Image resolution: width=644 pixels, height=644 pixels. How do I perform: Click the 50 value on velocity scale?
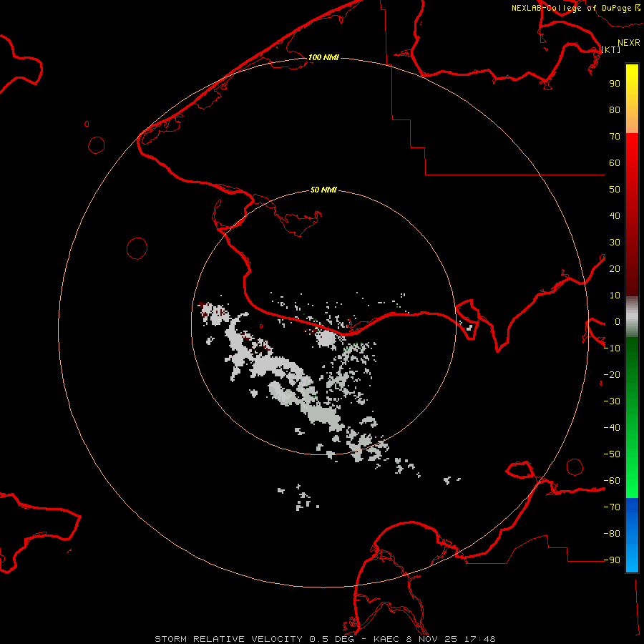(615, 190)
